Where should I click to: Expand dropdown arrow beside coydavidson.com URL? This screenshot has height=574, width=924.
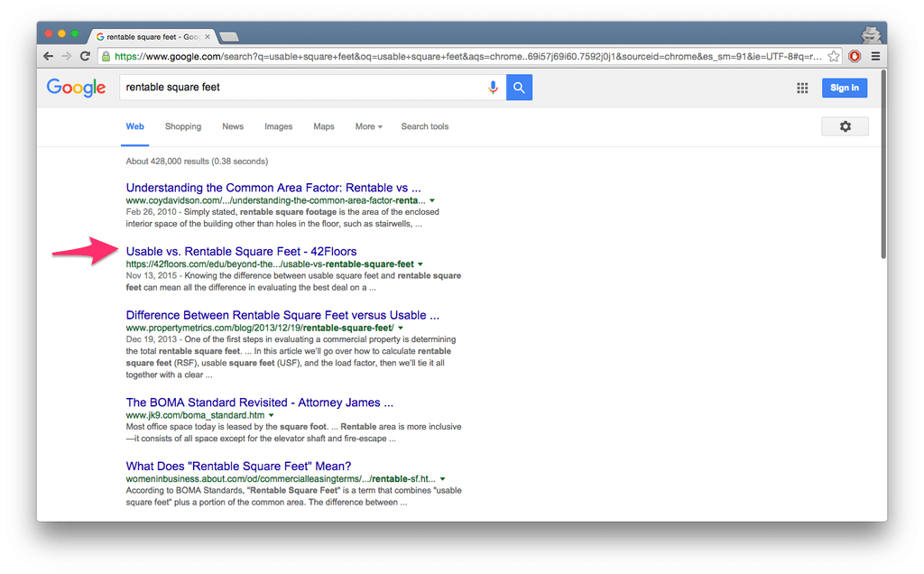tap(432, 201)
